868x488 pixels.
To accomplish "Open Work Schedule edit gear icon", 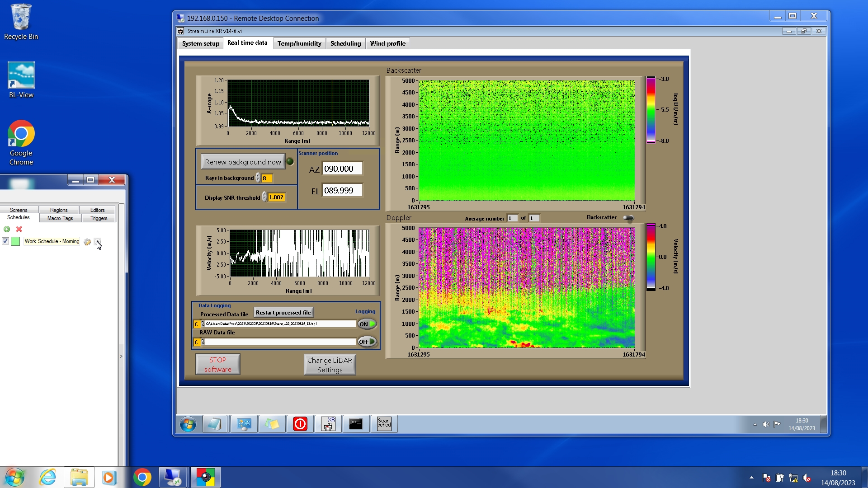I will (x=87, y=242).
